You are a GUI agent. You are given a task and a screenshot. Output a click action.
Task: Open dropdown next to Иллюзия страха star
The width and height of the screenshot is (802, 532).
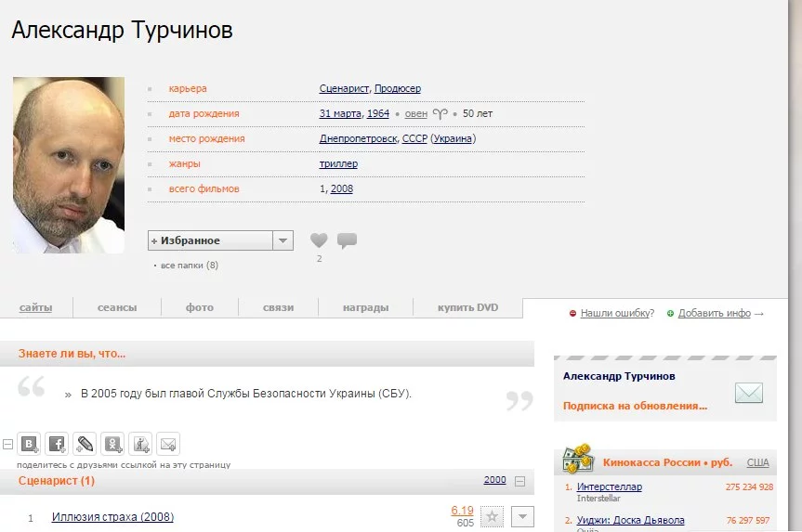pyautogui.click(x=522, y=516)
